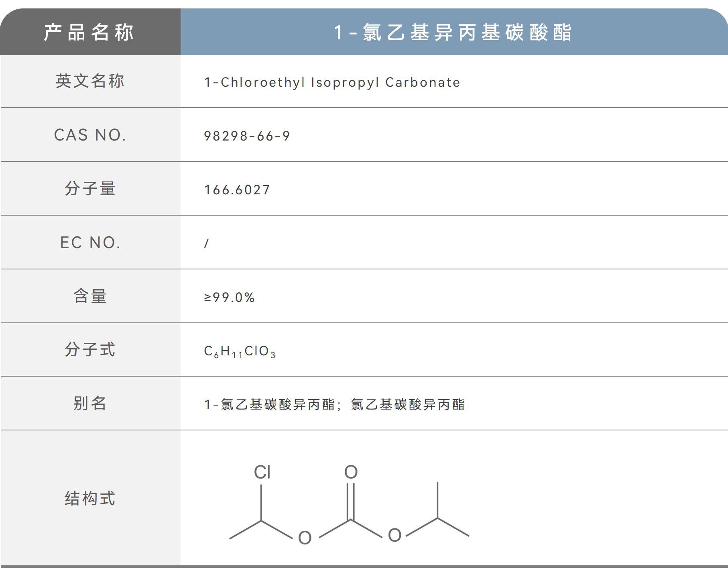Viewport: 728px width, 587px height.
Task: Click the carbonyl O atom atop structure
Action: pyautogui.click(x=351, y=472)
